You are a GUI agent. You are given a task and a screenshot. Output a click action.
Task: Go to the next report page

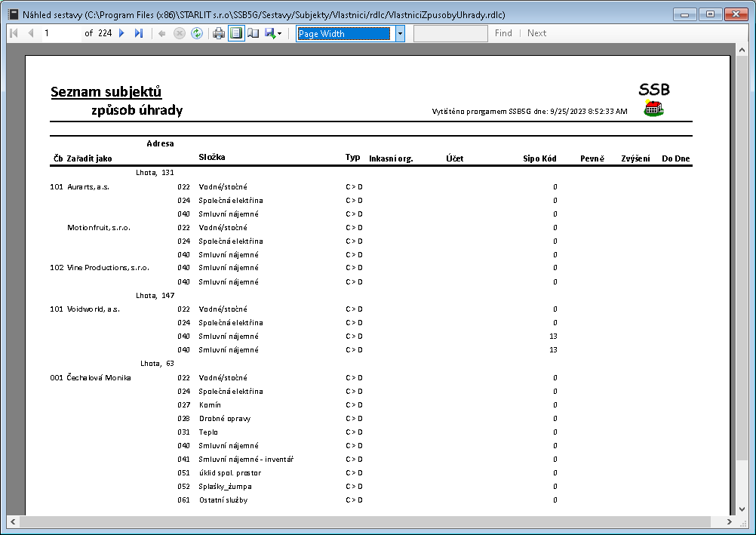121,33
